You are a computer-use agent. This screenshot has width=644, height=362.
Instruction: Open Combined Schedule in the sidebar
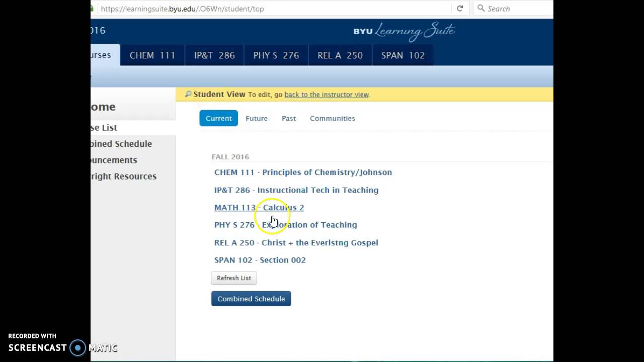point(121,144)
